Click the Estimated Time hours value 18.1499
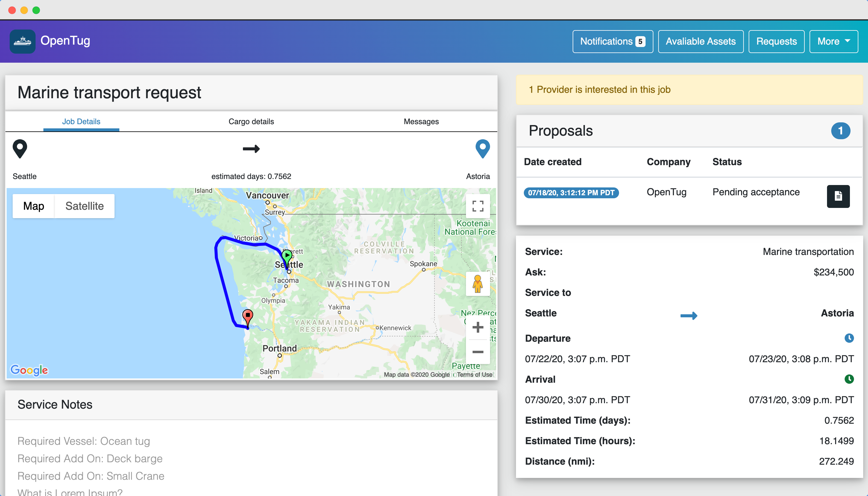 (836, 441)
